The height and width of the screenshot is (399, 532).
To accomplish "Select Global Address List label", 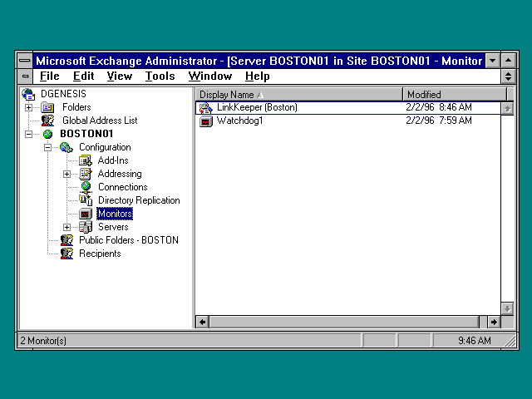I will point(100,121).
